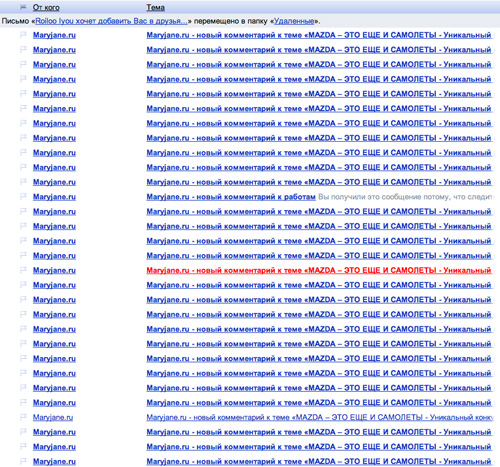The width and height of the screenshot is (500, 467).
Task: Open the last MAZDA comment email subject
Action: [319, 462]
